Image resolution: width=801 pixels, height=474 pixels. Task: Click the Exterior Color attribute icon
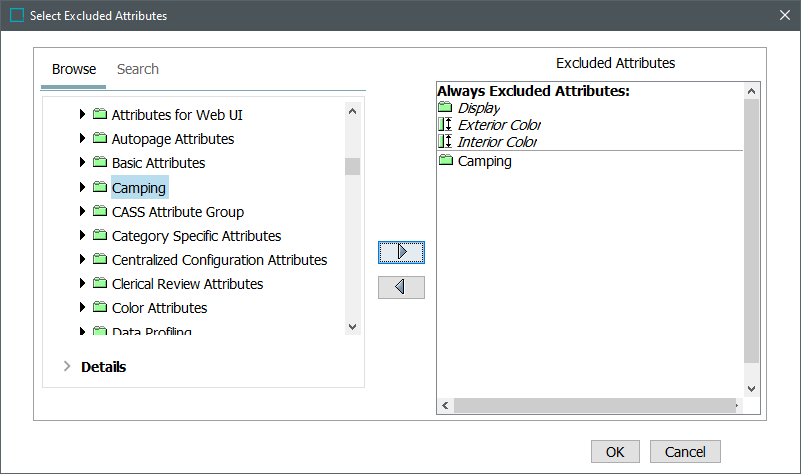[445, 125]
